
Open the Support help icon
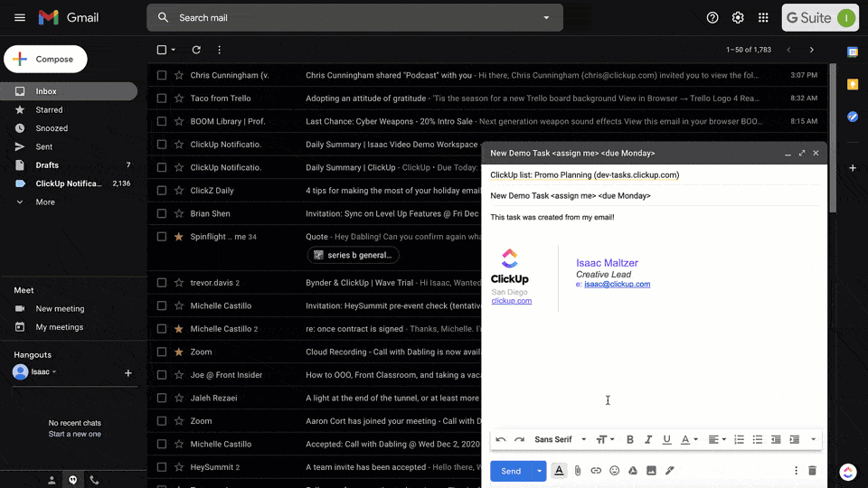click(x=712, y=18)
